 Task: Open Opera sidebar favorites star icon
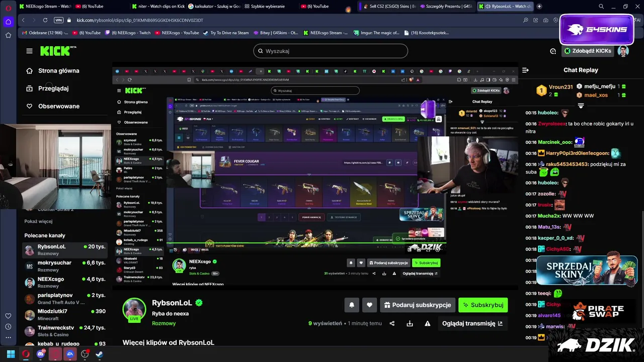(8, 35)
